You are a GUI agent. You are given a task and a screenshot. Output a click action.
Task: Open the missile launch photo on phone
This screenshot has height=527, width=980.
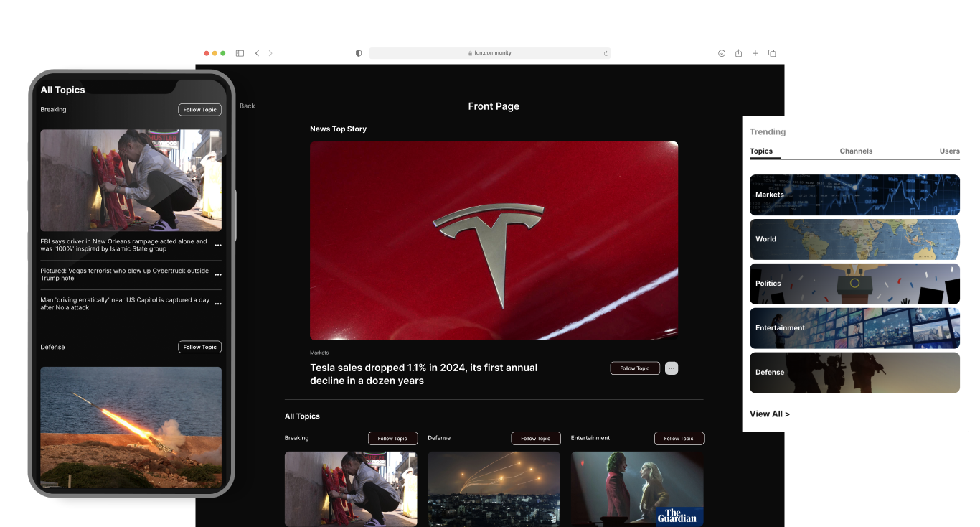131,427
